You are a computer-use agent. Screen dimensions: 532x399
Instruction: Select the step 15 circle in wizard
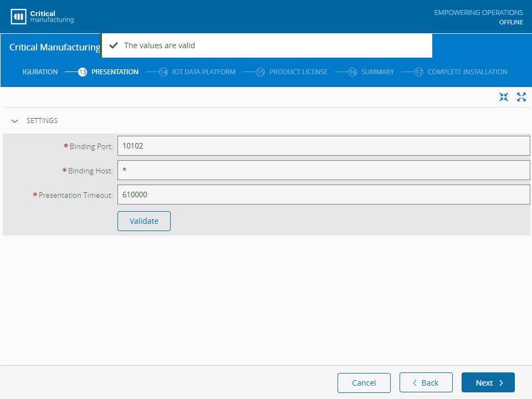pos(260,72)
